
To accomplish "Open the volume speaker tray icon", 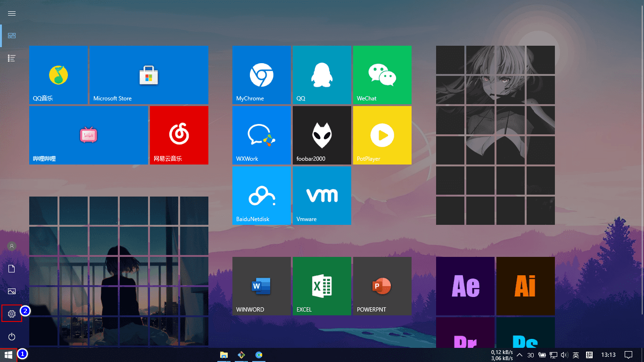I will click(565, 355).
